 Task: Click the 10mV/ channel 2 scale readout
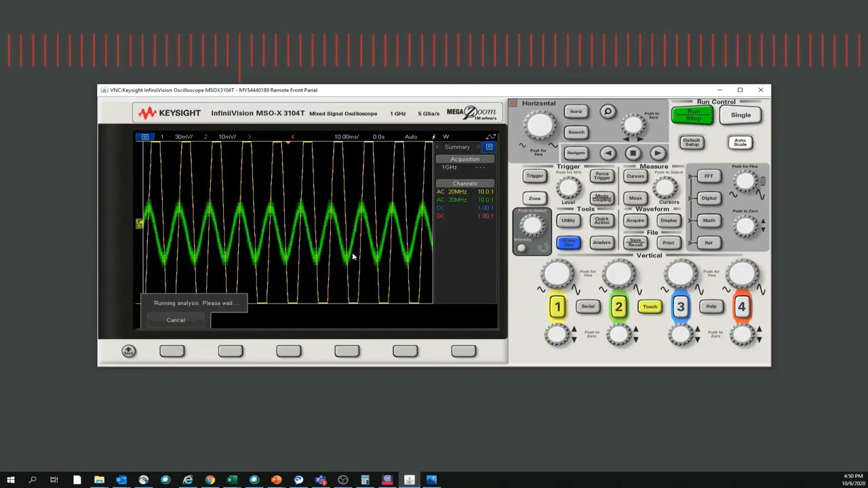pyautogui.click(x=227, y=137)
